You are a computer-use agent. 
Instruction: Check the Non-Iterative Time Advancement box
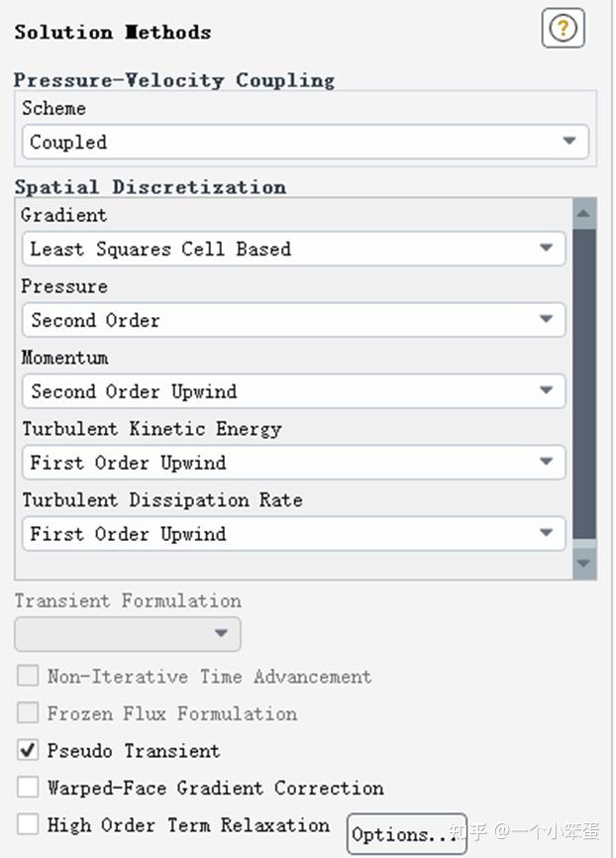point(28,677)
